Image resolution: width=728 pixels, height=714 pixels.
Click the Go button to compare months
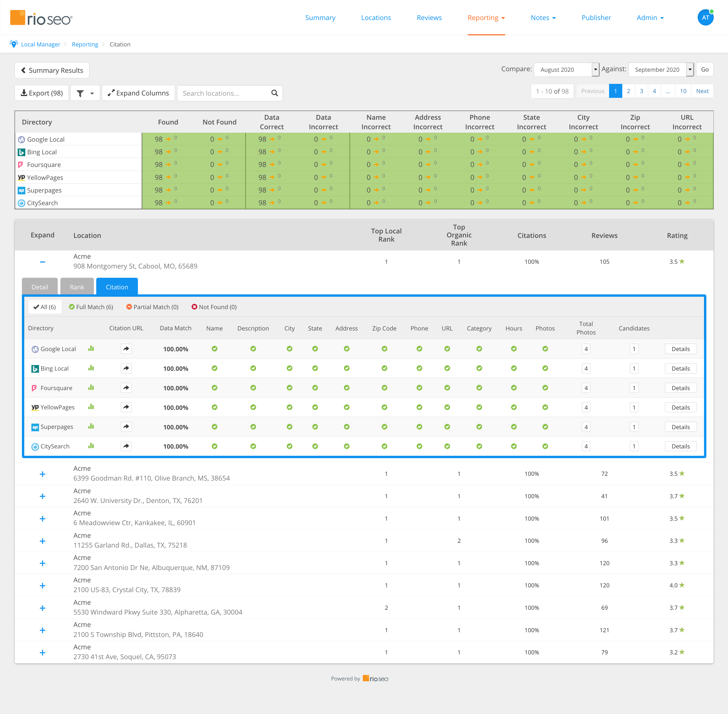point(704,69)
